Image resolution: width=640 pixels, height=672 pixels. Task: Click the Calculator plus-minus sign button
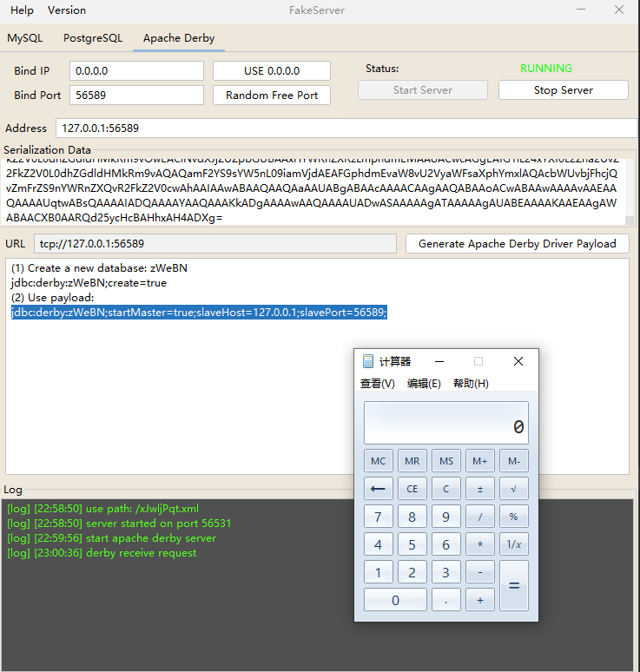[480, 489]
